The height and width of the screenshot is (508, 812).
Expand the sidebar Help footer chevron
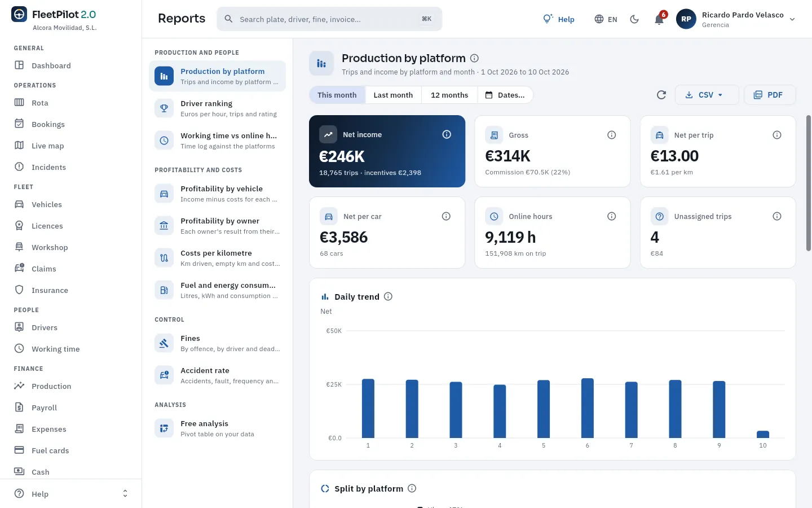(125, 494)
